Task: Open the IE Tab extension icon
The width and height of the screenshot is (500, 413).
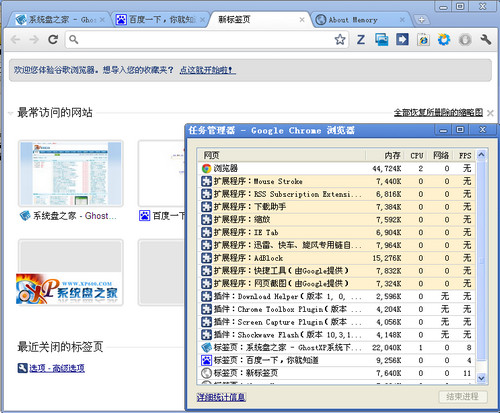Action: [423, 40]
